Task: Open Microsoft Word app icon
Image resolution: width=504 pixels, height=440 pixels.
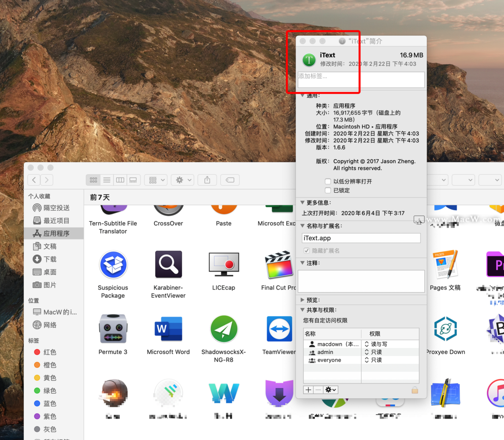Action: [168, 329]
